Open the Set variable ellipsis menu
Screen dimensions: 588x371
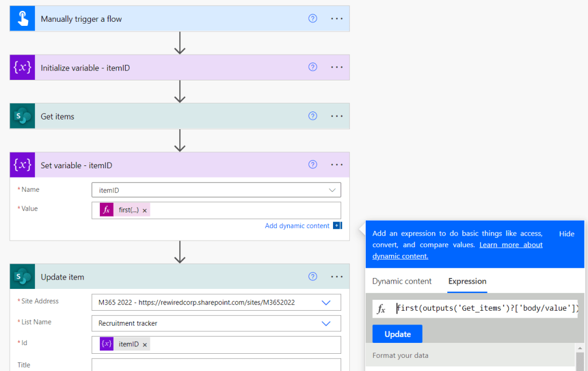pos(336,165)
